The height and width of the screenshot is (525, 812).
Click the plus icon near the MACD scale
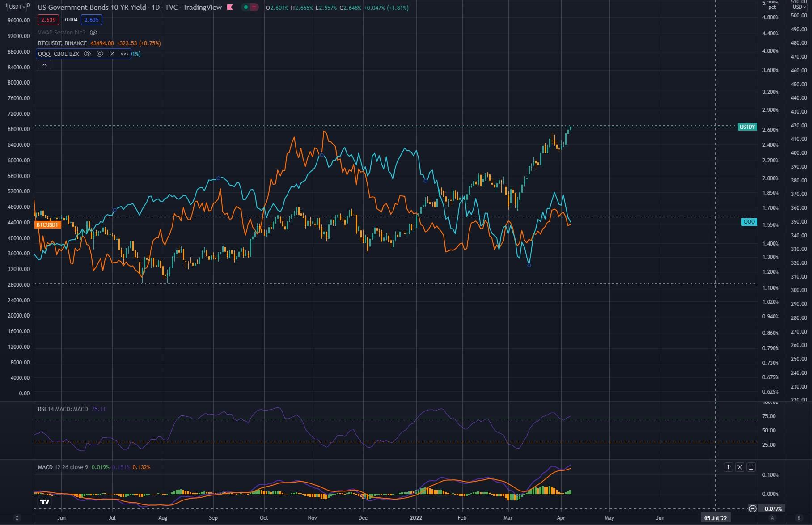click(753, 508)
